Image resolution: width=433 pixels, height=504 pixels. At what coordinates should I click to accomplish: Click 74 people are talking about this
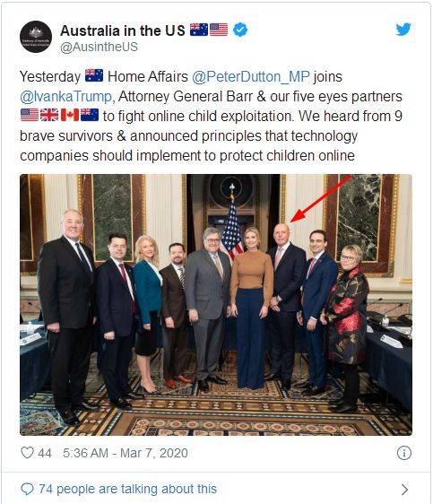(x=128, y=489)
